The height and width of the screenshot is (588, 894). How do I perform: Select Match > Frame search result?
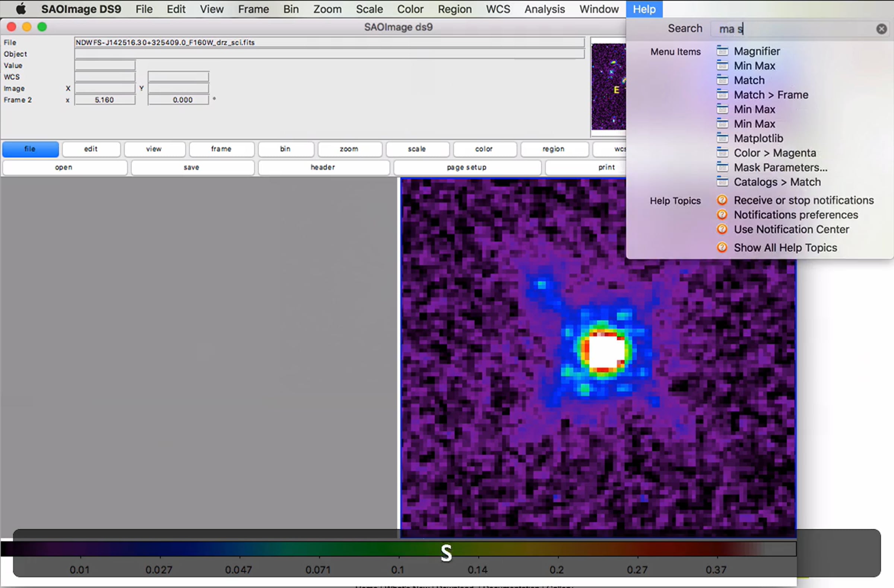(771, 95)
